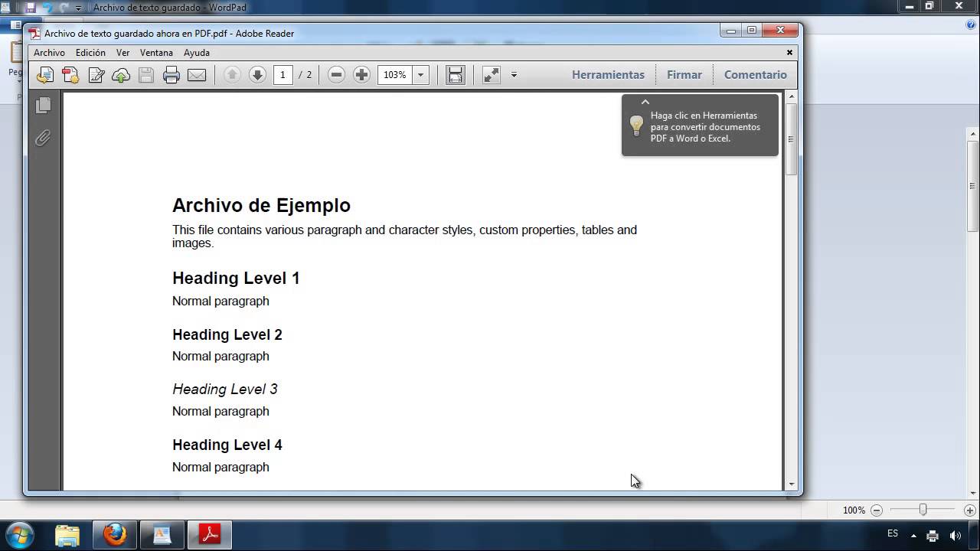Zoom in with the plus button in Reader
Viewport: 980px width, 551px height.
click(361, 75)
